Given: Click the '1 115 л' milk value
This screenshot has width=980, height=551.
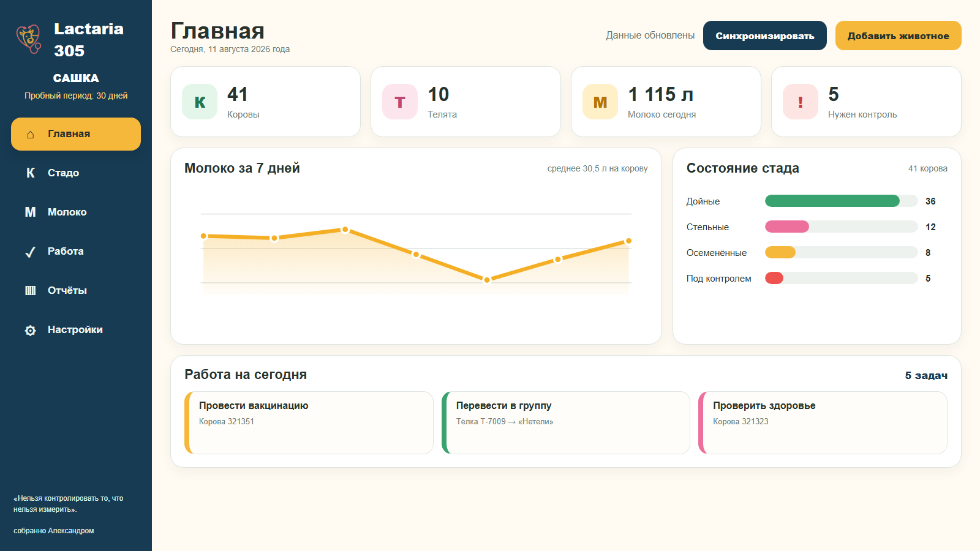Looking at the screenshot, I should (x=661, y=94).
